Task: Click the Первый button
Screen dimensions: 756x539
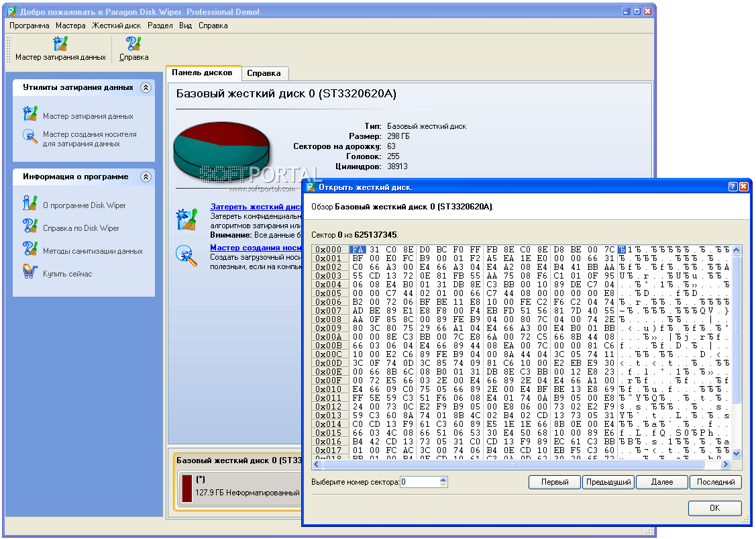Action: tap(555, 482)
